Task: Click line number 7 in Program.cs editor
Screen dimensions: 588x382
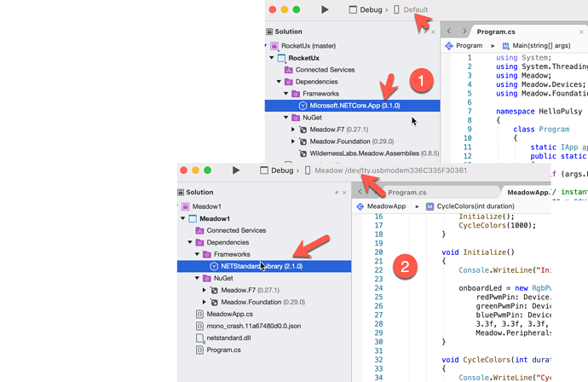Action: [x=470, y=112]
